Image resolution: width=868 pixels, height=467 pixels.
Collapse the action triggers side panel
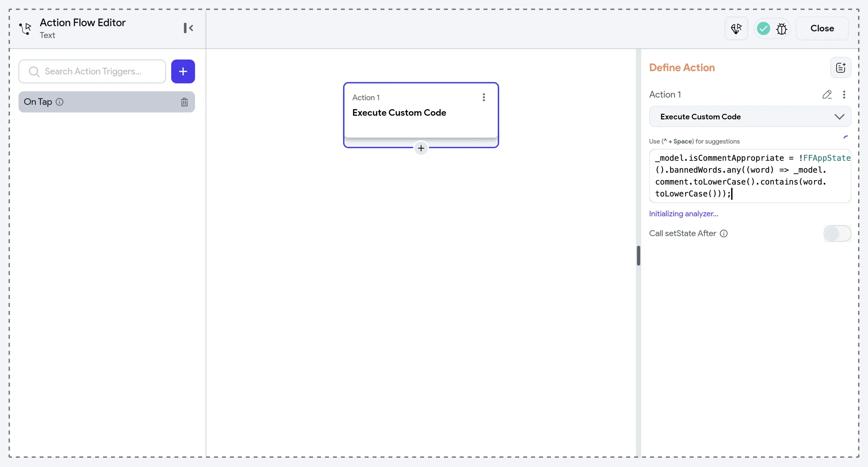tap(188, 28)
